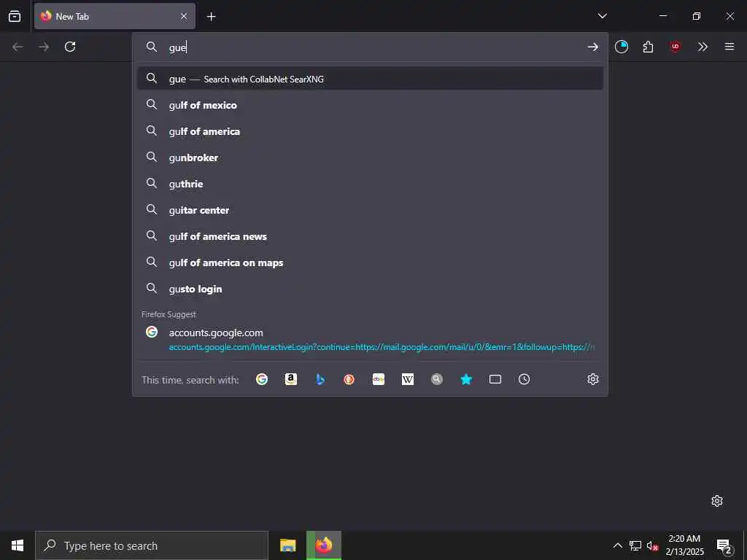Expand the list all tabs chevron
This screenshot has height=560, width=747.
(x=602, y=16)
